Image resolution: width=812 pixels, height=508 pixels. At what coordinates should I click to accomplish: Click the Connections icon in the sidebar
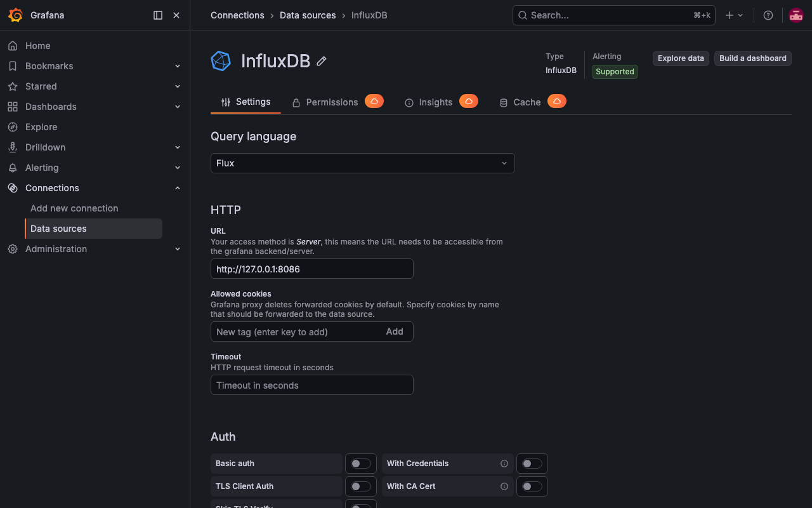click(13, 188)
